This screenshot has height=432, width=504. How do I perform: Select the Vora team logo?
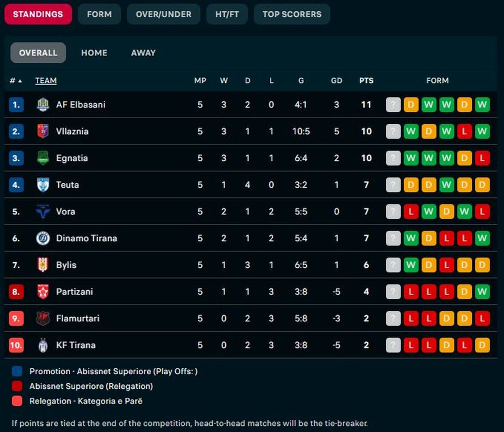(43, 211)
